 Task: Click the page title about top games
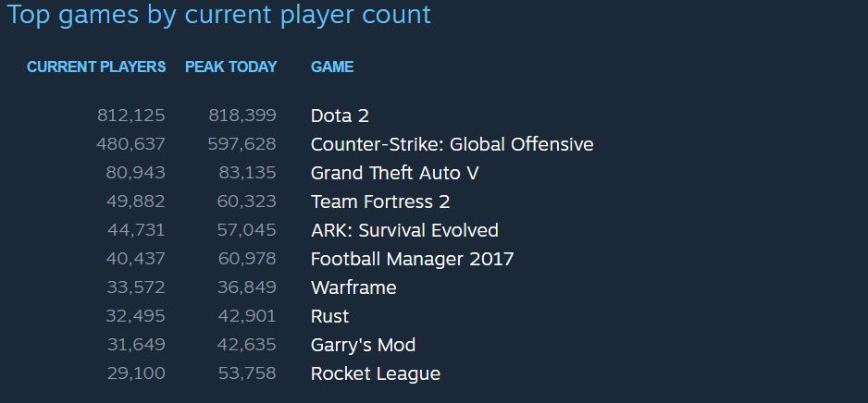coord(219,15)
